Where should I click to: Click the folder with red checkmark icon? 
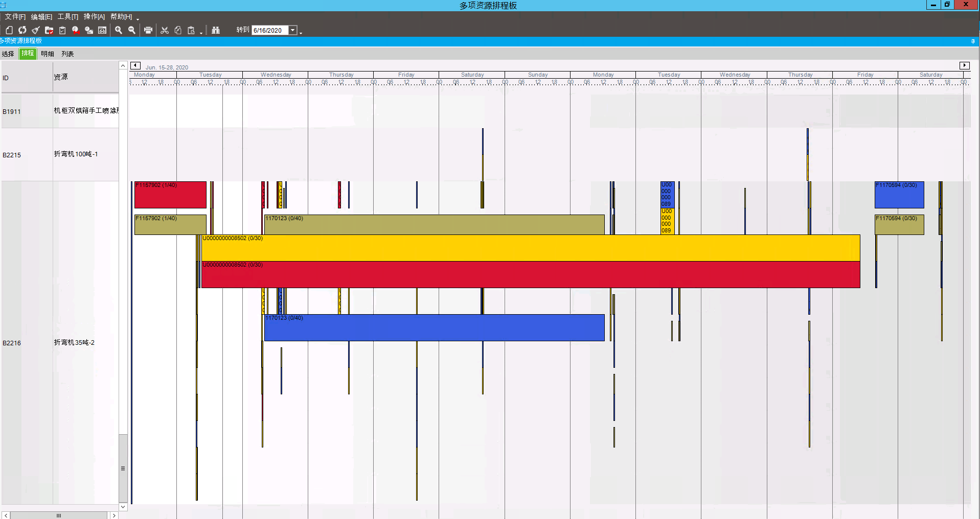pos(49,30)
